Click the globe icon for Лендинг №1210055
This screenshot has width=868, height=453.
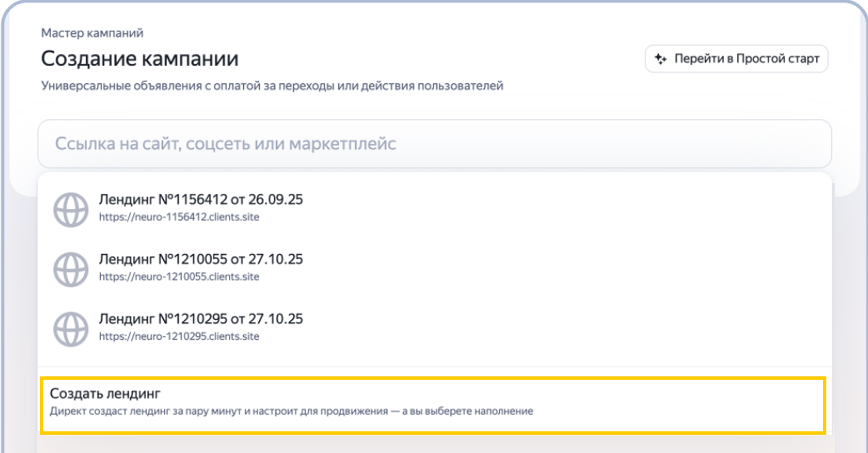tap(71, 270)
